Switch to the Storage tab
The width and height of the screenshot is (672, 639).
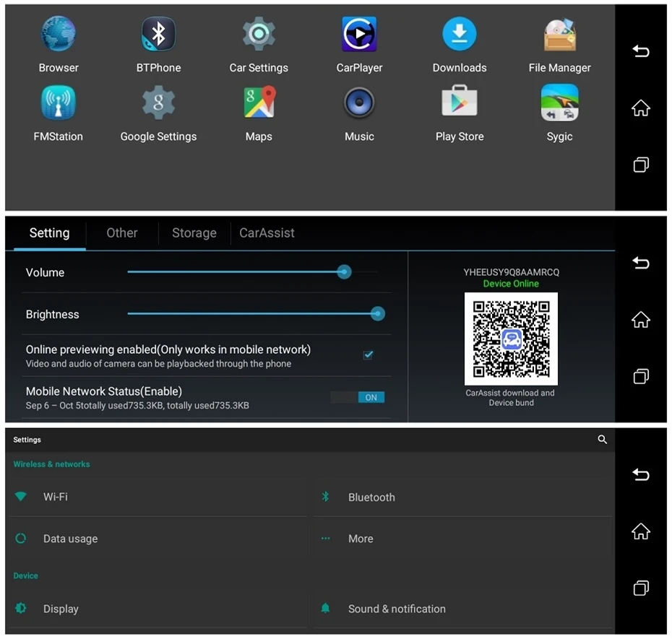pos(194,233)
